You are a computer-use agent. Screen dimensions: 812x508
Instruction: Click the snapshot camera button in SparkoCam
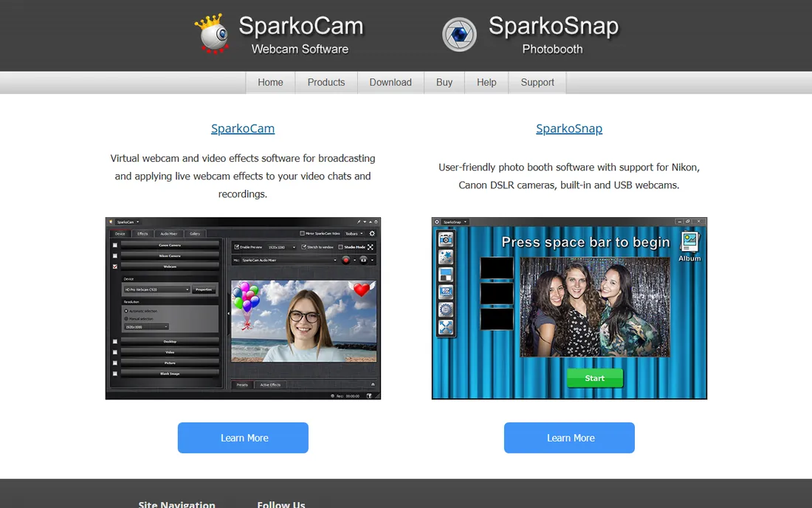coord(363,260)
